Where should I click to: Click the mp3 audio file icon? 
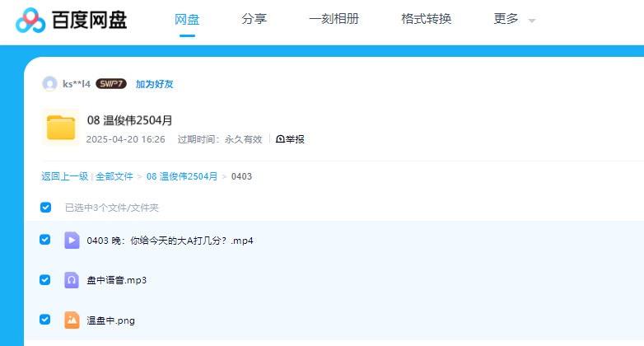point(72,279)
